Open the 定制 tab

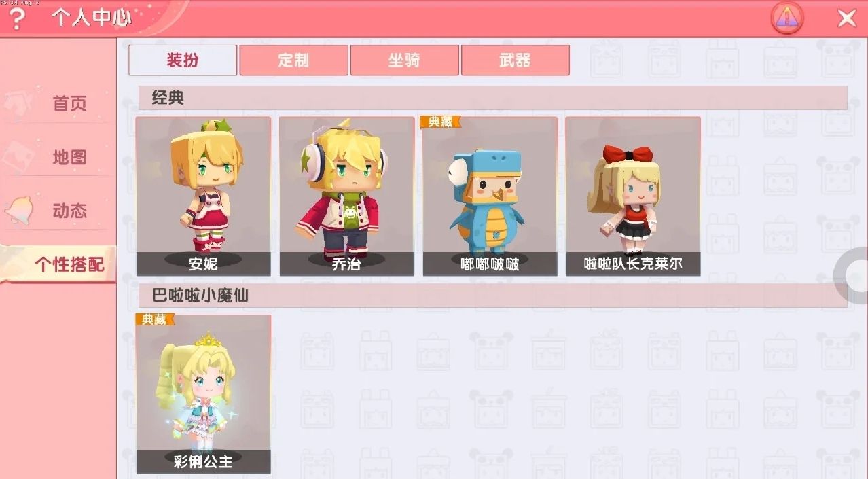click(x=293, y=60)
